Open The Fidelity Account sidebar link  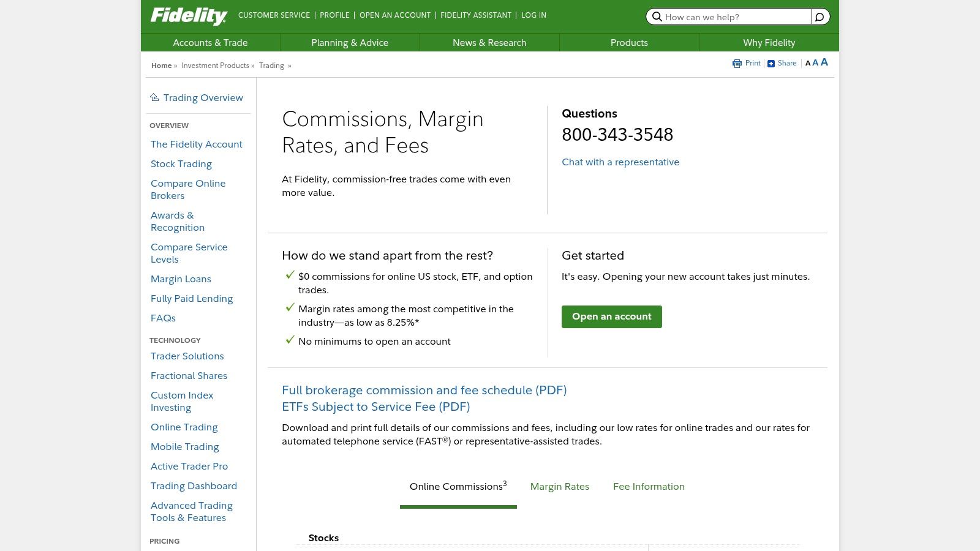pos(197,144)
